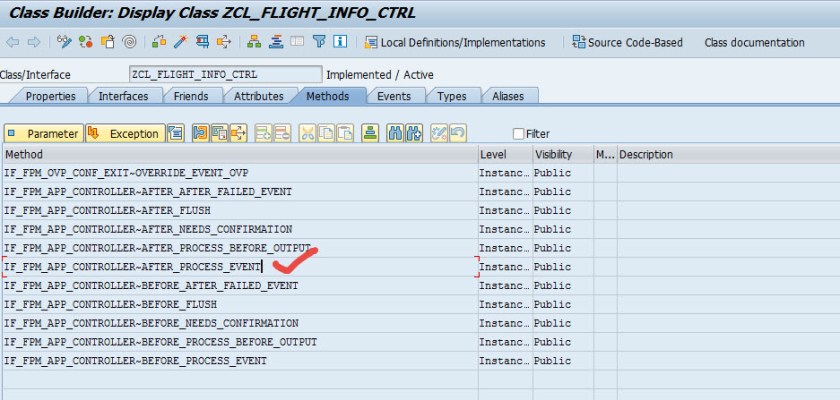Click the Where-used list icon
Viewport: 840px width, 400px height.
(x=224, y=42)
